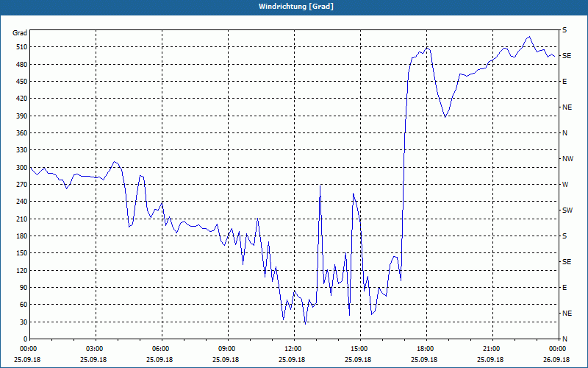The width and height of the screenshot is (588, 368).
Task: Select the '60' y-axis tick label
Action: 24,305
